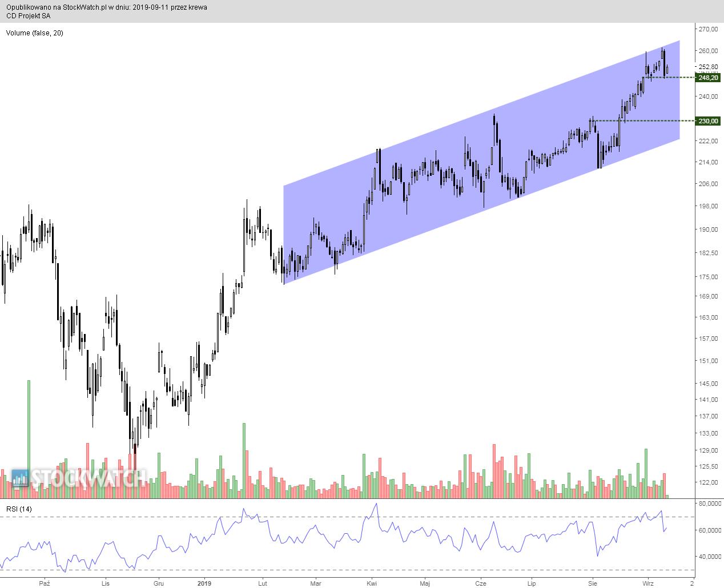Image resolution: width=724 pixels, height=588 pixels.
Task: Click the 182,50 price axis label
Action: click(709, 253)
